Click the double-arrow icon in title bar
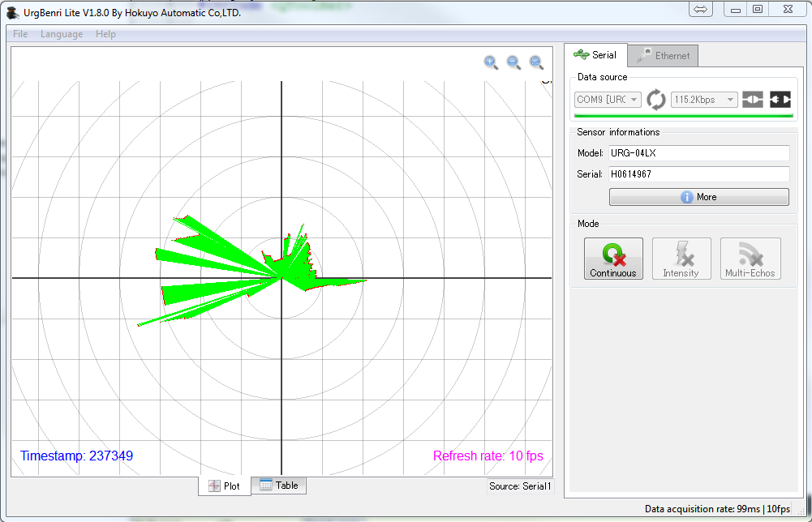The width and height of the screenshot is (812, 522). (x=701, y=10)
